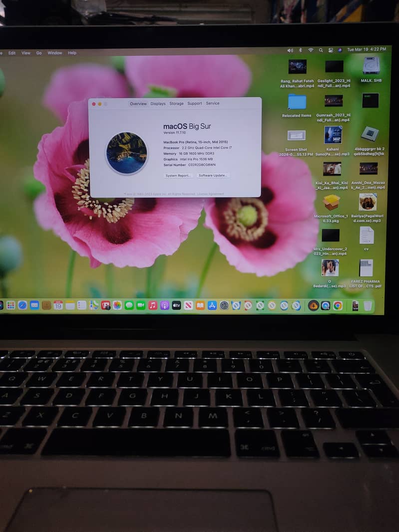
Task: Switch to the Service tab
Action: coord(213,103)
